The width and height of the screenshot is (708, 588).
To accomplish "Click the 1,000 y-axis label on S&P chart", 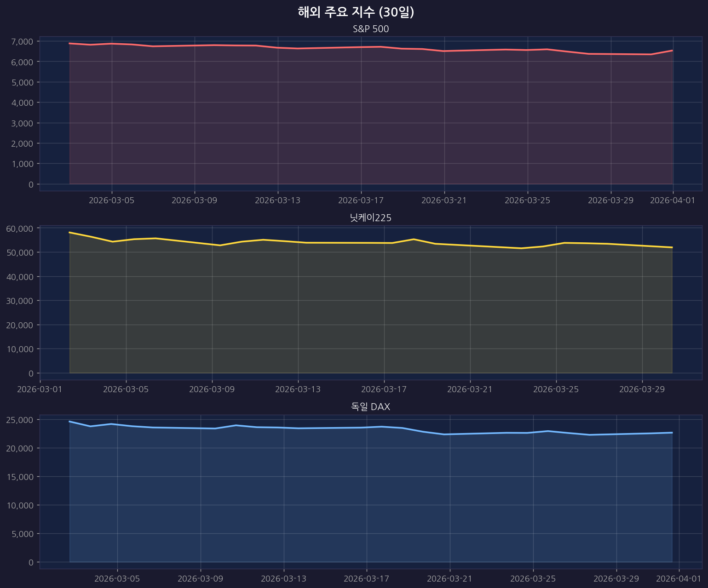I will point(22,164).
